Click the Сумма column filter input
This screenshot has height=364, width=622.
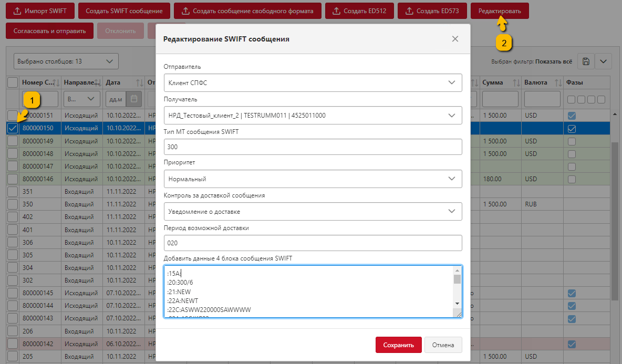coord(500,99)
